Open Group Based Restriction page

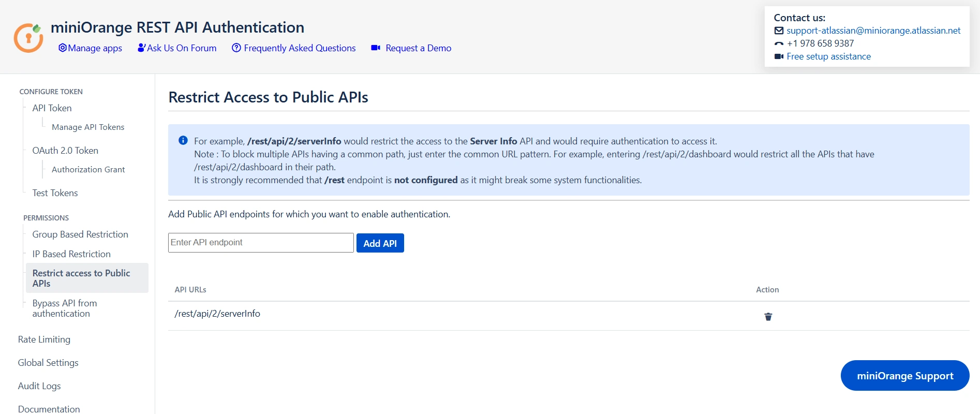coord(80,234)
